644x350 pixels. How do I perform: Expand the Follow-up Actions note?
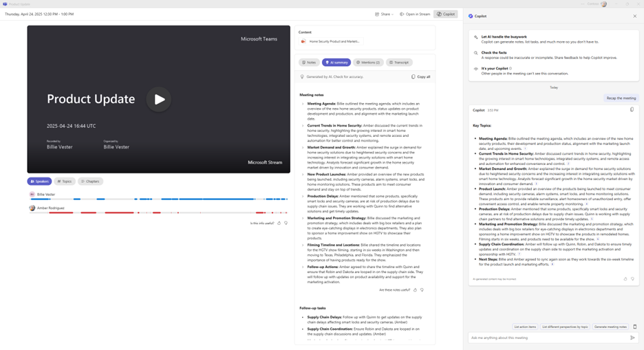coord(303,267)
